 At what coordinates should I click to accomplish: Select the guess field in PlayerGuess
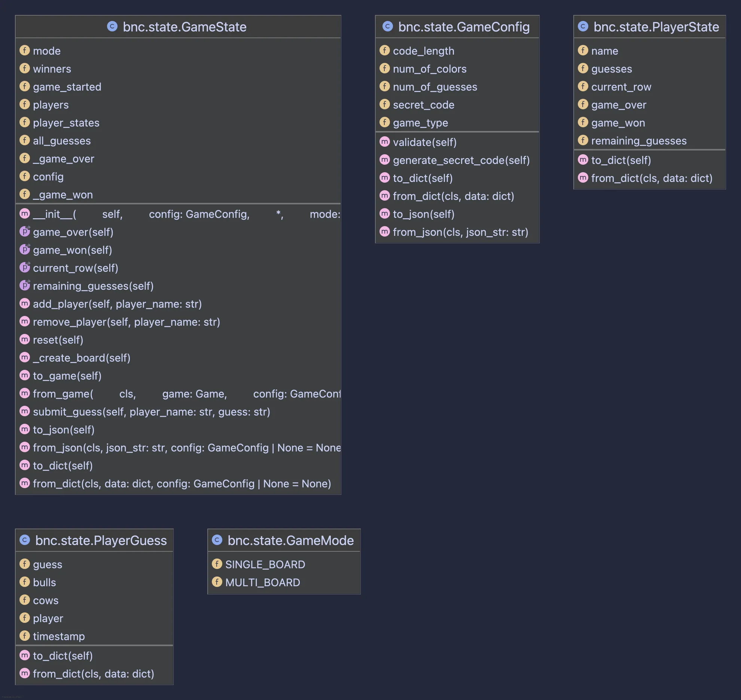point(48,564)
